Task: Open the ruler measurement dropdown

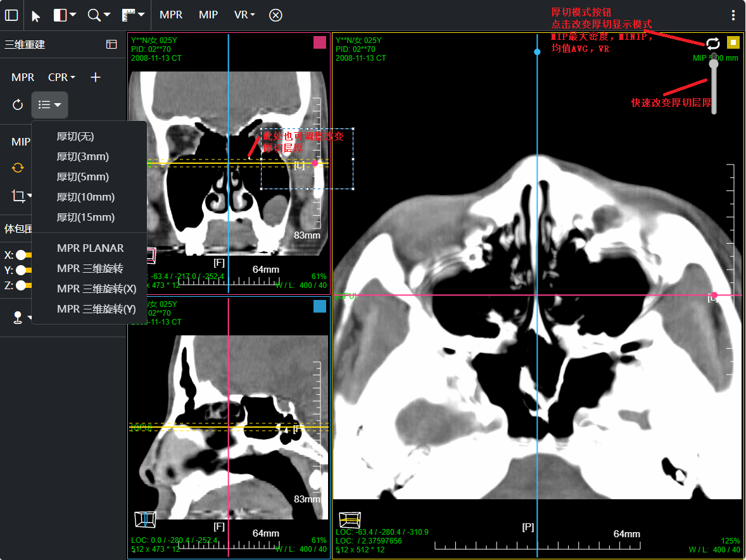Action: click(x=133, y=15)
